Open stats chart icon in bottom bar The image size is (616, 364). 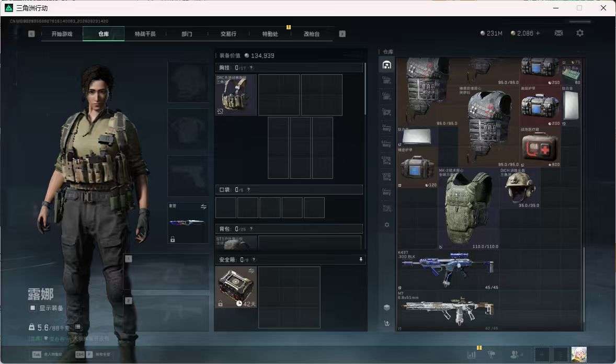coord(472,355)
